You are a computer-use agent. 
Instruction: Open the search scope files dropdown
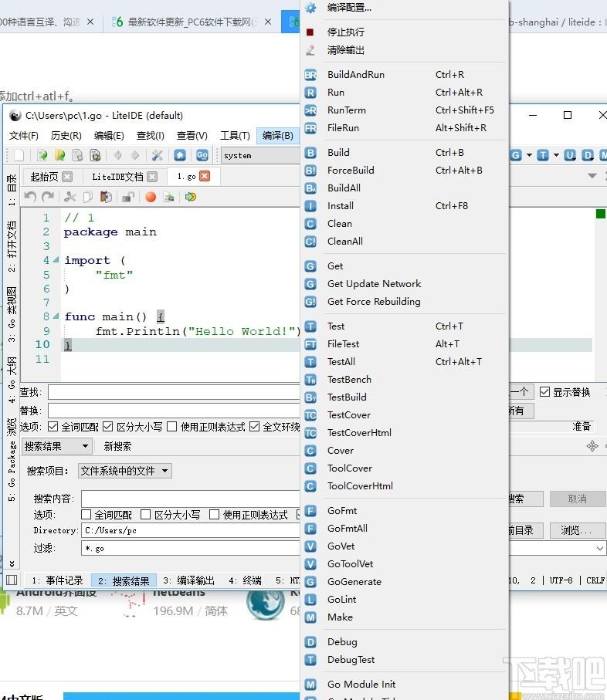point(125,471)
